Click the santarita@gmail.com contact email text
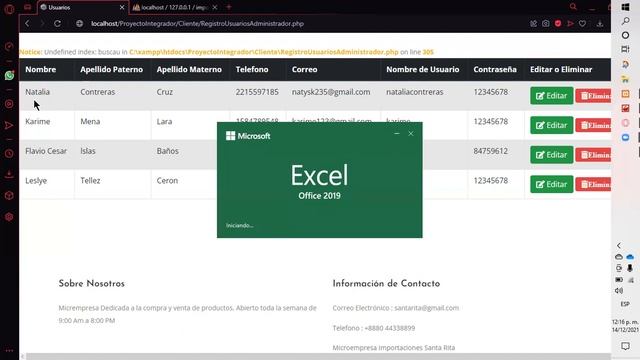The width and height of the screenshot is (640, 360). (427, 308)
